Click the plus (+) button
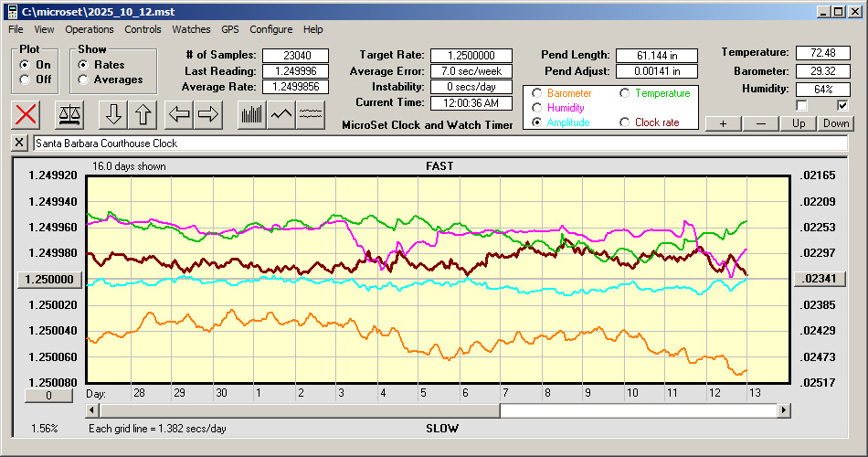This screenshot has height=457, width=868. (723, 123)
